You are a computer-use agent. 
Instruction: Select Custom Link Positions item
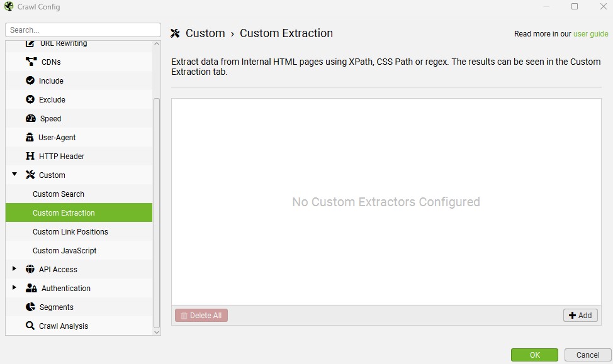click(70, 232)
